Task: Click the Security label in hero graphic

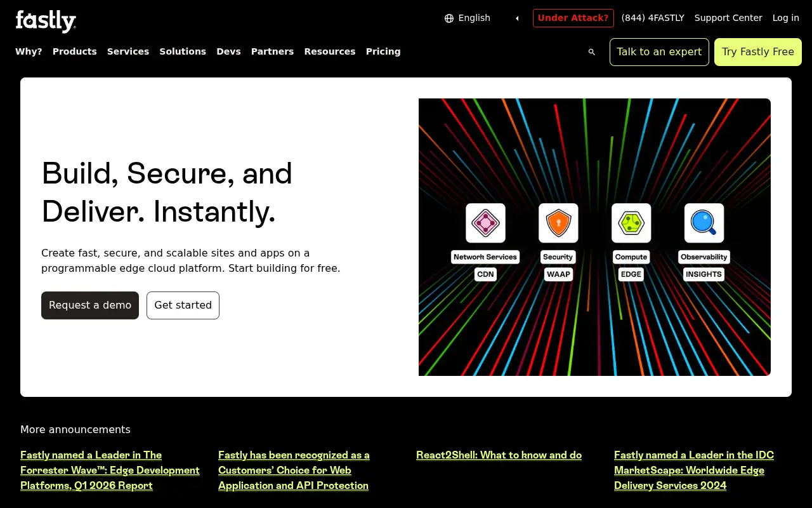Action: tap(558, 257)
